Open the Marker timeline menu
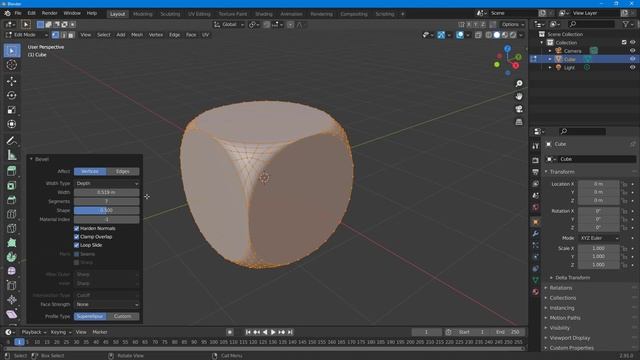 (x=100, y=332)
